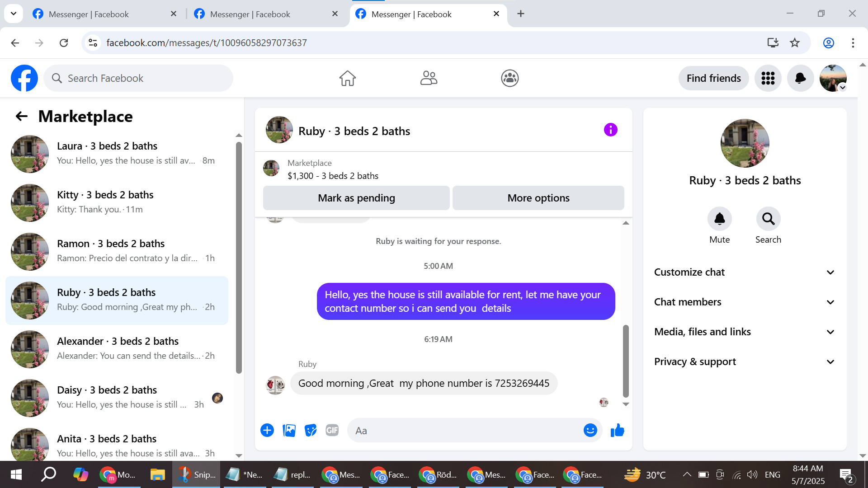Viewport: 868px width, 488px height.
Task: Open the GIF chooser
Action: [332, 431]
